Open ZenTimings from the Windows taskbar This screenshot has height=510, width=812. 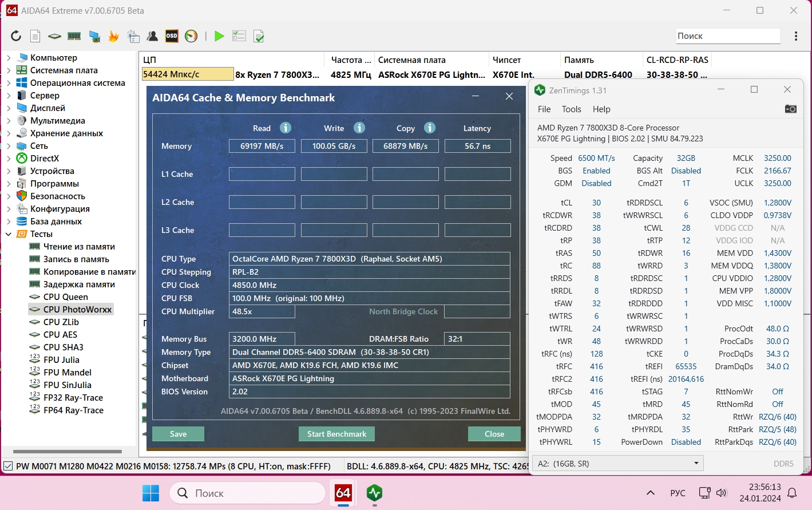tap(375, 492)
